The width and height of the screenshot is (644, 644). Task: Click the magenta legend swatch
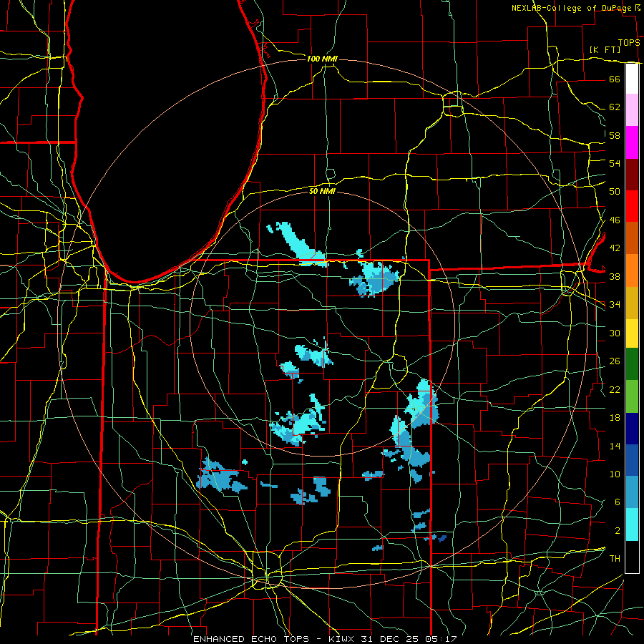coord(632,142)
